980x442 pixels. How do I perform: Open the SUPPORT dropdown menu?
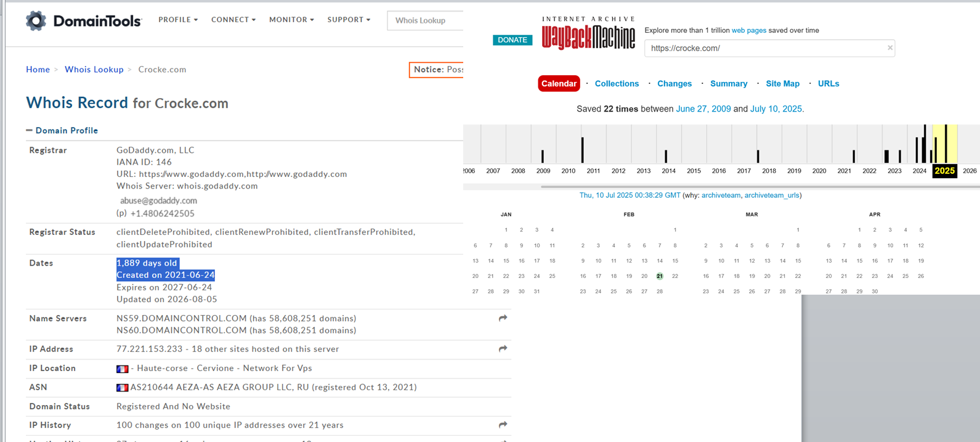pyautogui.click(x=349, y=20)
